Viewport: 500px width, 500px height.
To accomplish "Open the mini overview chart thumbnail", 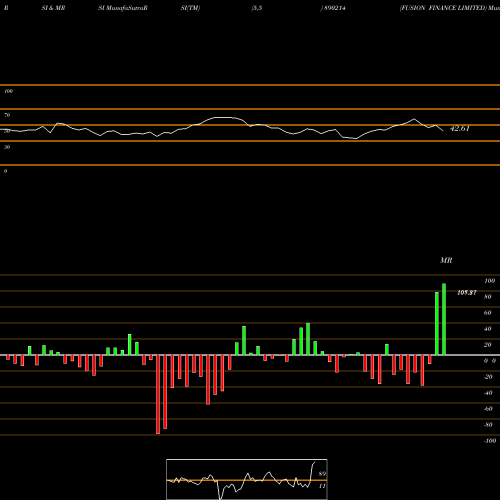I will coord(247,479).
